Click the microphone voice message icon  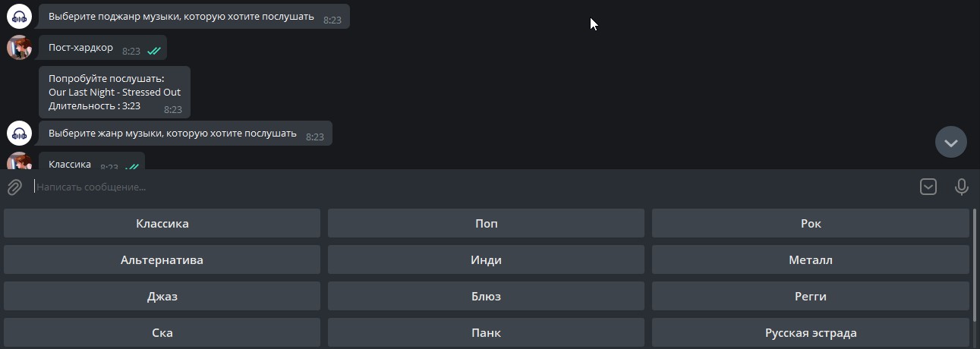[961, 187]
